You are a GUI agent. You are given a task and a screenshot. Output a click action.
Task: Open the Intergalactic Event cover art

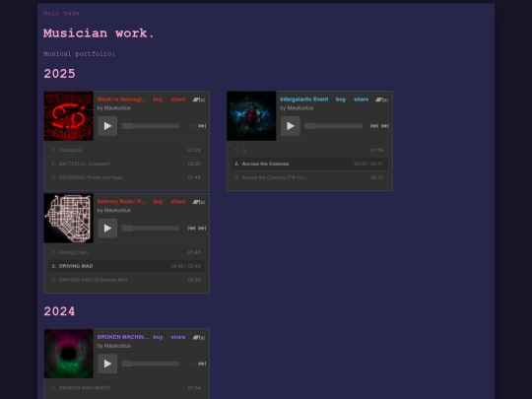[x=251, y=116]
